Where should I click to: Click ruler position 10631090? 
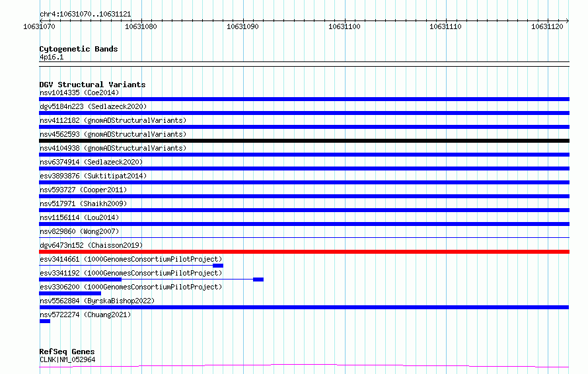click(x=242, y=26)
